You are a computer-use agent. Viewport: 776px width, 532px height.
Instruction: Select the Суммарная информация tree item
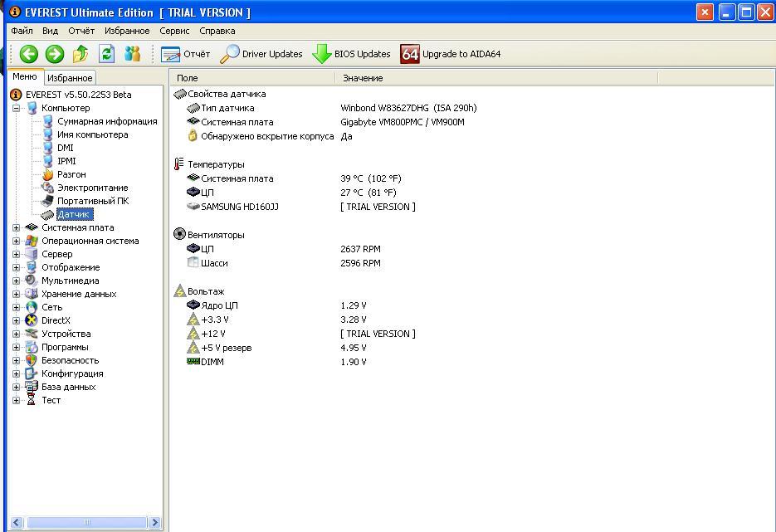[107, 121]
